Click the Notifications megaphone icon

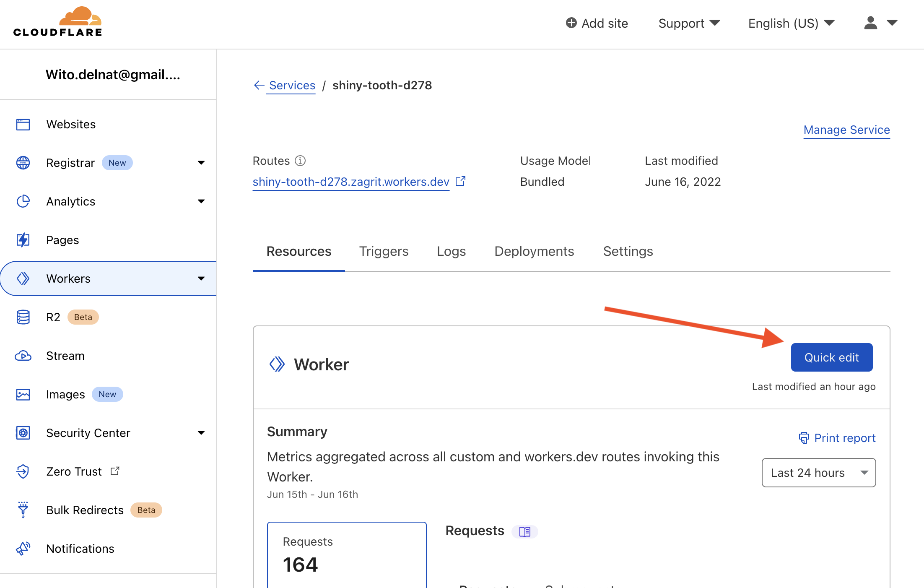click(x=23, y=549)
